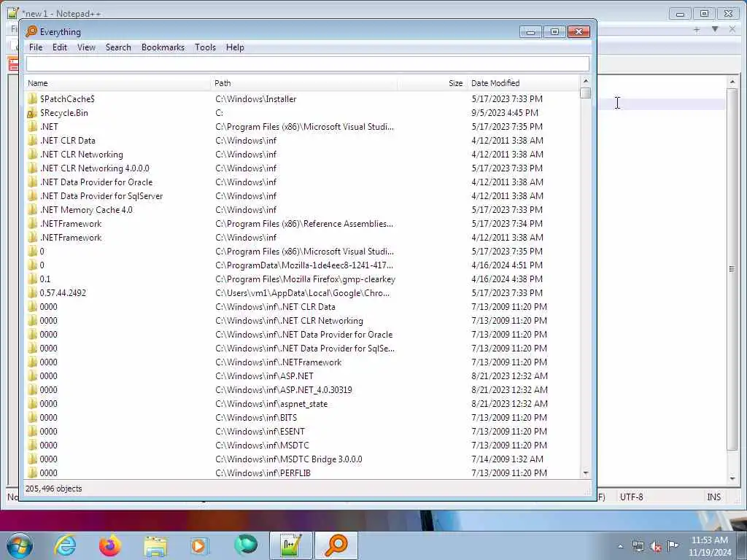Select the .NET Data Provider for Oracle folder icon
Screen dimensions: 747x560
[32, 182]
